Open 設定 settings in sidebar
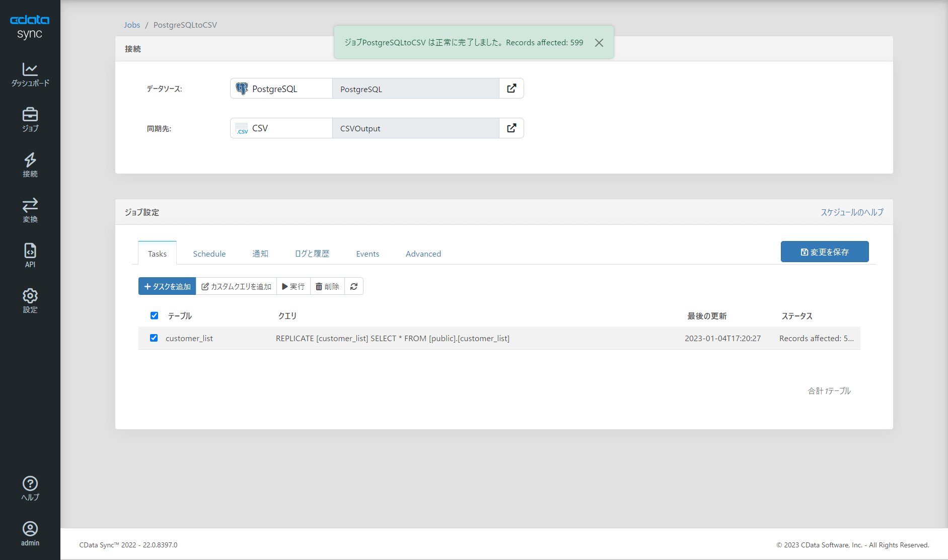Viewport: 948px width, 560px height. coord(30,301)
